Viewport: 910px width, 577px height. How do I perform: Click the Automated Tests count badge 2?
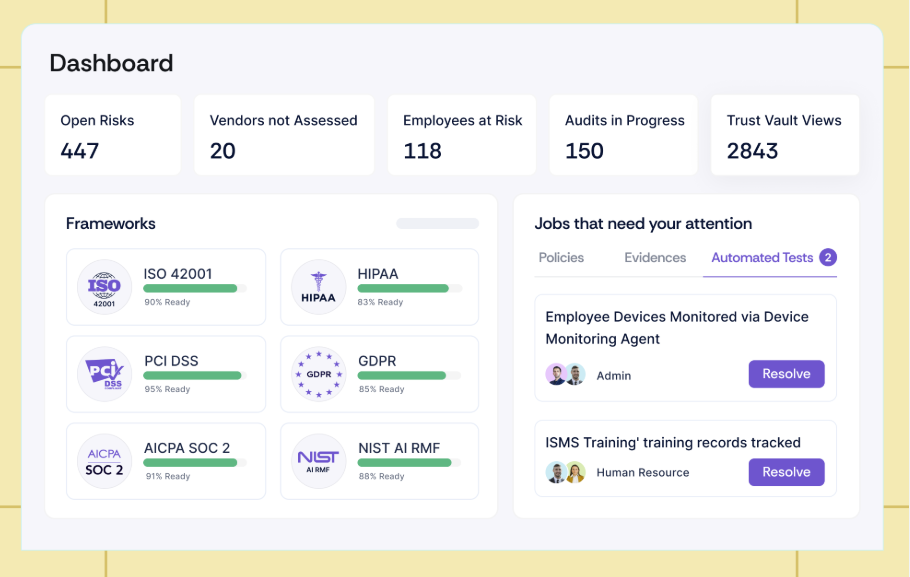[x=828, y=257]
